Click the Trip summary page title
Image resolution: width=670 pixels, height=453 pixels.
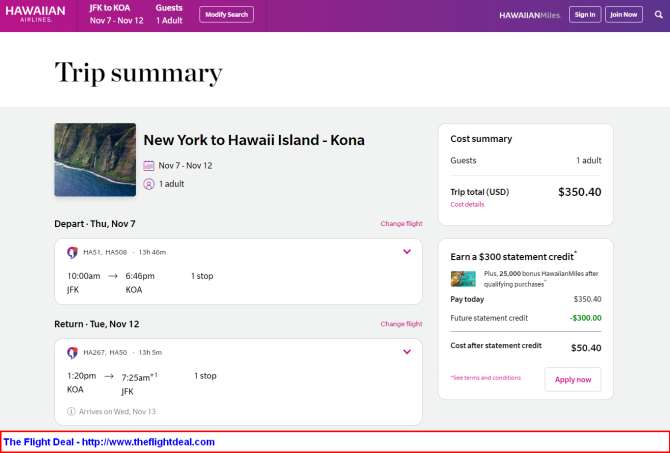tap(138, 72)
